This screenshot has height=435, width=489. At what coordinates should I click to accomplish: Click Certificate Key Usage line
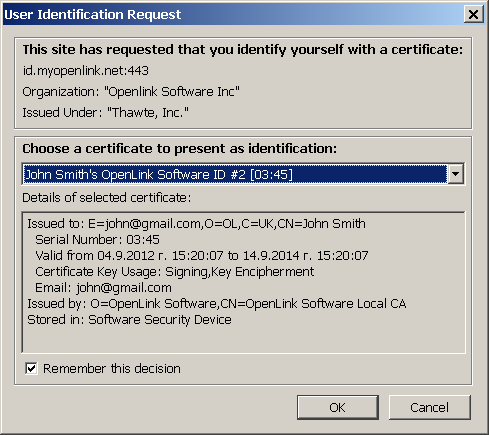coord(174,272)
